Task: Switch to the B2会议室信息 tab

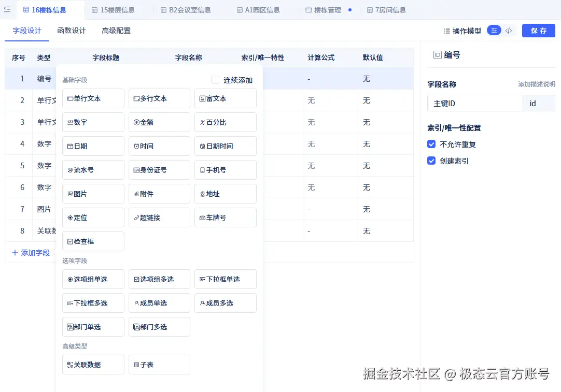Action: (x=186, y=10)
